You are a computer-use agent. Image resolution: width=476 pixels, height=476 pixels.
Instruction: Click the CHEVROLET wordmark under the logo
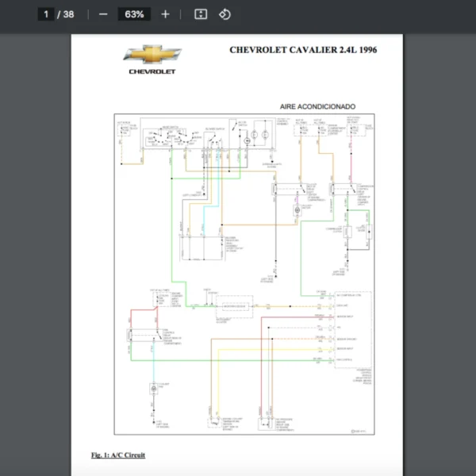152,71
